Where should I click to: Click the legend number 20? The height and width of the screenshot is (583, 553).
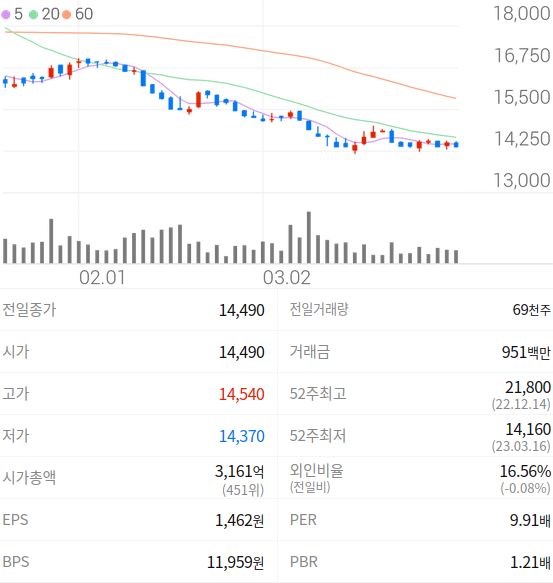(50, 14)
